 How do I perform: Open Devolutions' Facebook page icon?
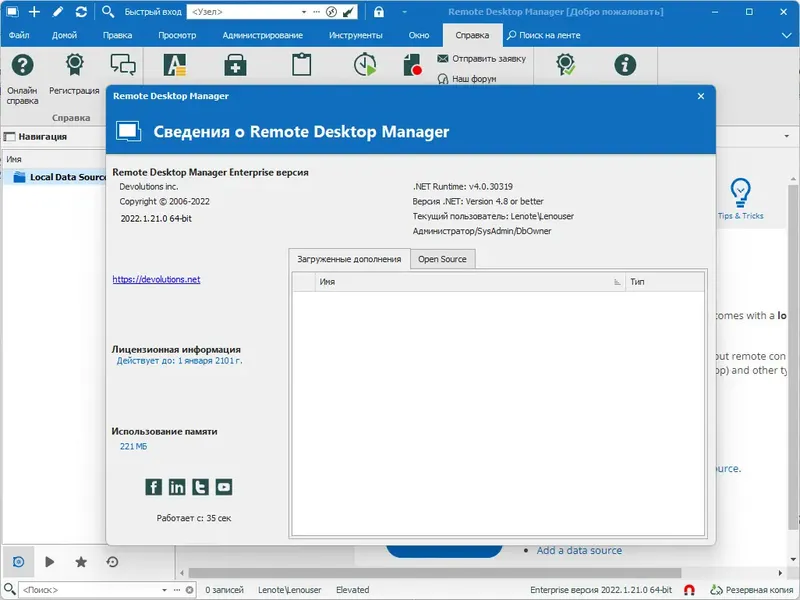[x=153, y=488]
